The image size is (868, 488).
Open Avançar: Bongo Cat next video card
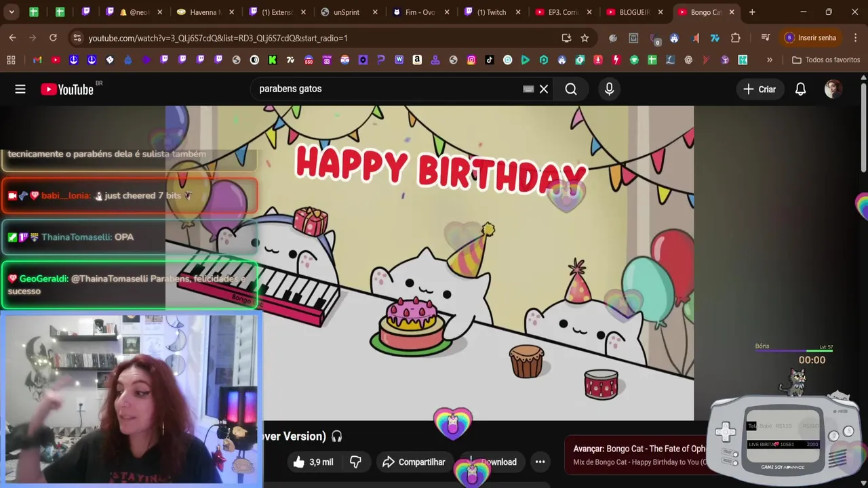click(x=637, y=455)
